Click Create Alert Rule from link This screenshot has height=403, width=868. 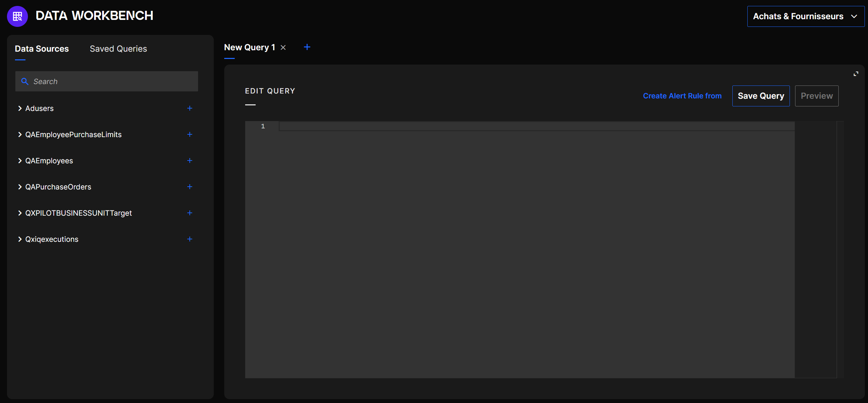coord(682,96)
